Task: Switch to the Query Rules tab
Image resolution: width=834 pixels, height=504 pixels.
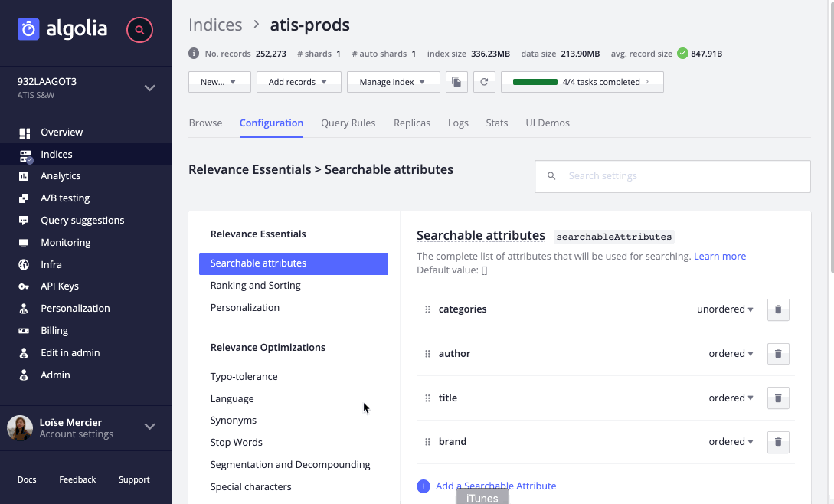Action: [x=348, y=123]
